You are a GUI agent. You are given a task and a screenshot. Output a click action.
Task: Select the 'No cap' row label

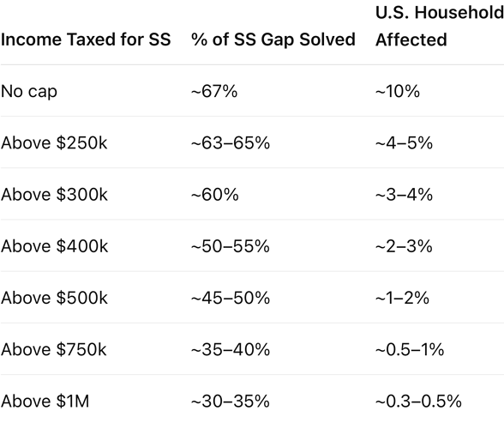tap(29, 92)
